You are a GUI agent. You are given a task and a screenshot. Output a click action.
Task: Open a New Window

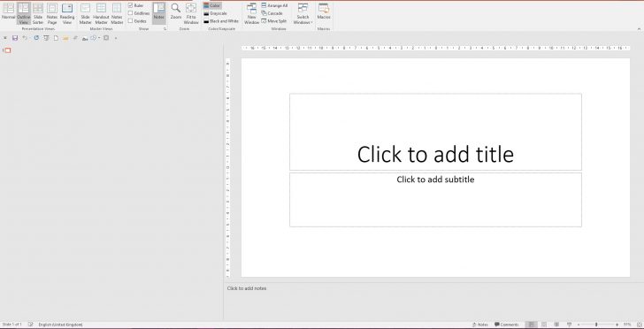251,13
